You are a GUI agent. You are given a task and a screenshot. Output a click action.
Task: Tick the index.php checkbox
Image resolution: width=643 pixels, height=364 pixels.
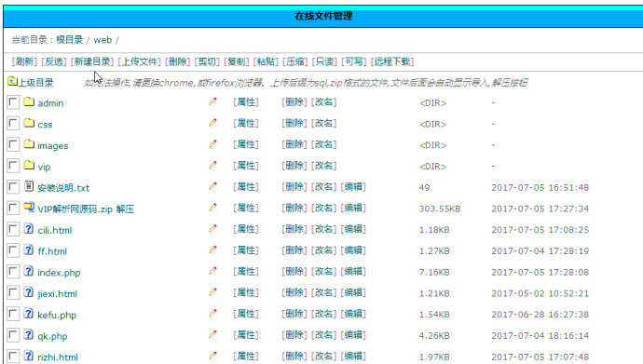coord(13,272)
